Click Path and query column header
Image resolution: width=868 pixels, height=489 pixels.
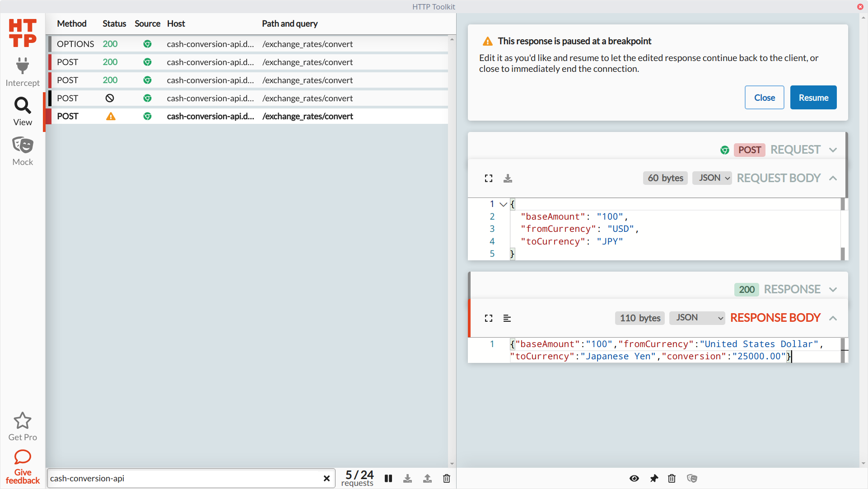290,24
